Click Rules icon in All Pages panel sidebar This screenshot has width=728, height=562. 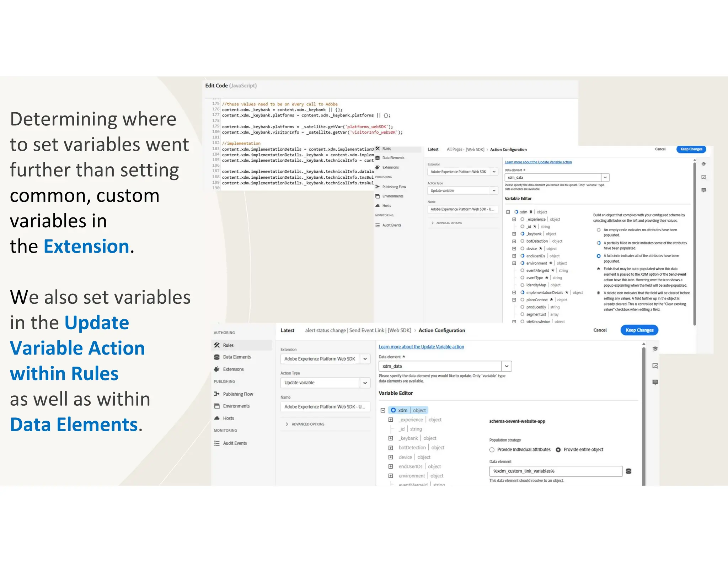pos(378,148)
